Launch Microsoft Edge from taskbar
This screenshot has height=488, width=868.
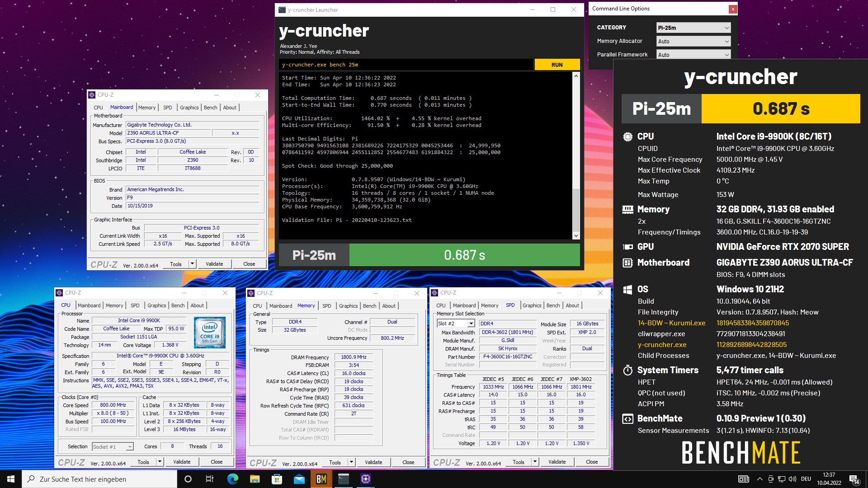click(232, 479)
